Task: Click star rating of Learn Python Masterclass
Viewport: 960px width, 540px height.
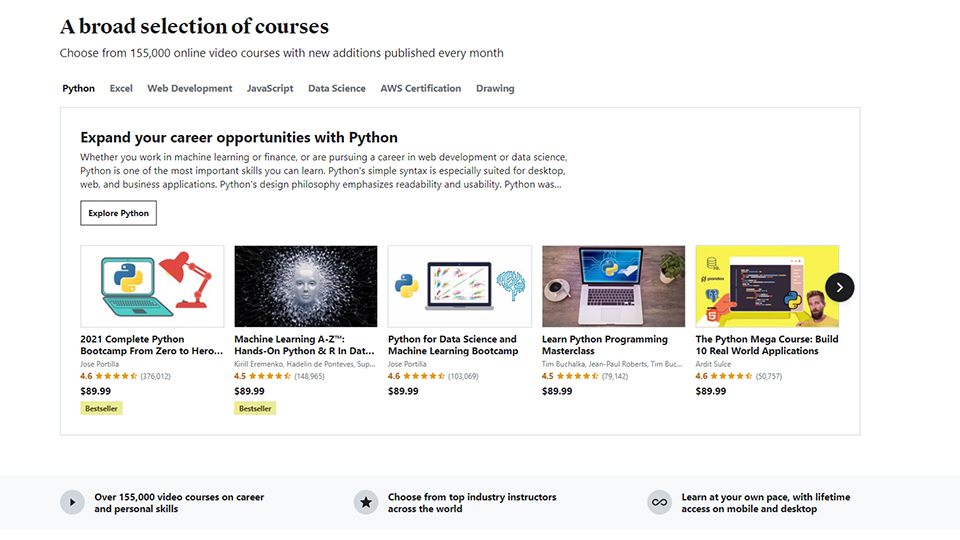Action: [x=579, y=376]
